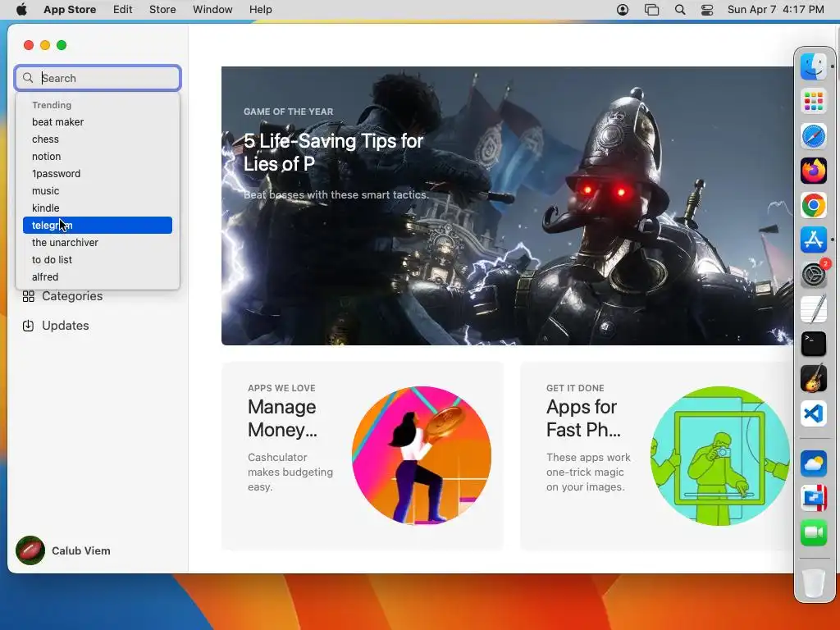This screenshot has width=840, height=630.
Task: Open 'Manage Money' Apps We Love card
Action: [363, 456]
